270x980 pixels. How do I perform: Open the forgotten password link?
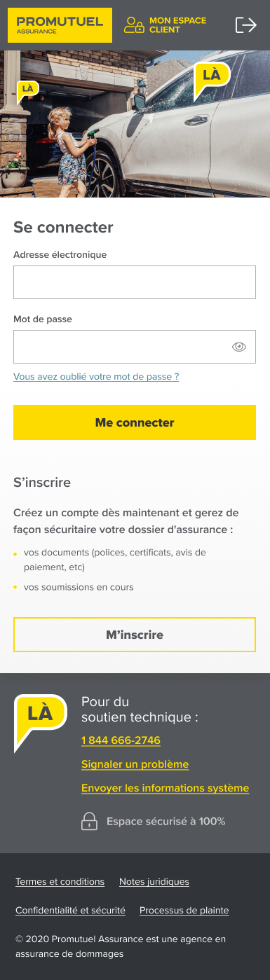point(96,377)
